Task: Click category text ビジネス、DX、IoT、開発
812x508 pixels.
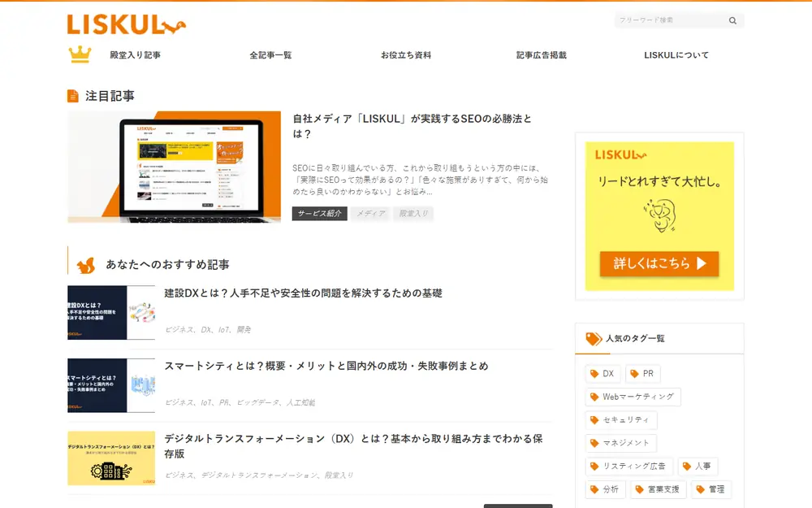Action: 208,330
